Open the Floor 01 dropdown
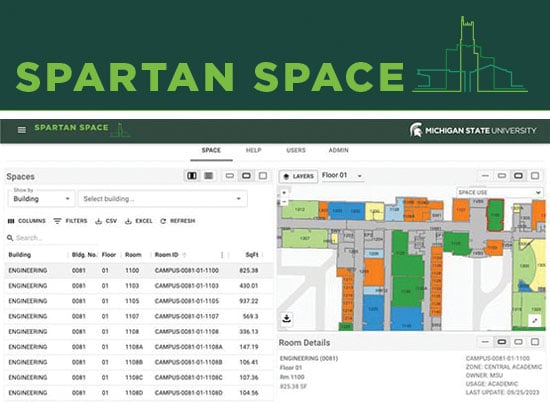 pos(343,175)
